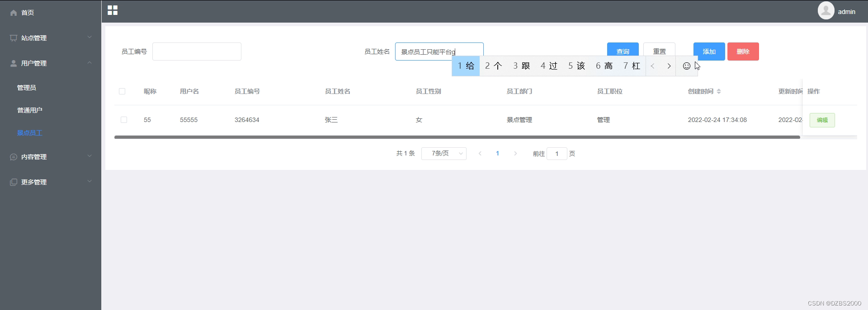Image resolution: width=868 pixels, height=310 pixels.
Task: Choose IME candidate 1 给
Action: point(466,66)
